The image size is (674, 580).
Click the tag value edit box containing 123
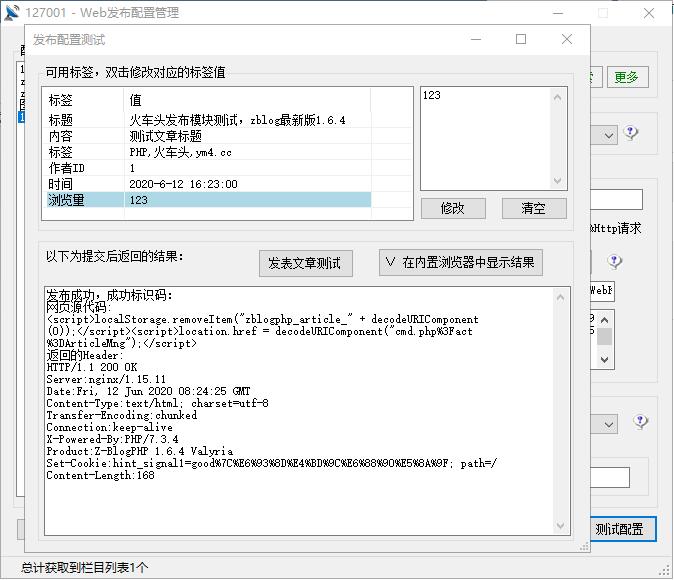point(486,138)
